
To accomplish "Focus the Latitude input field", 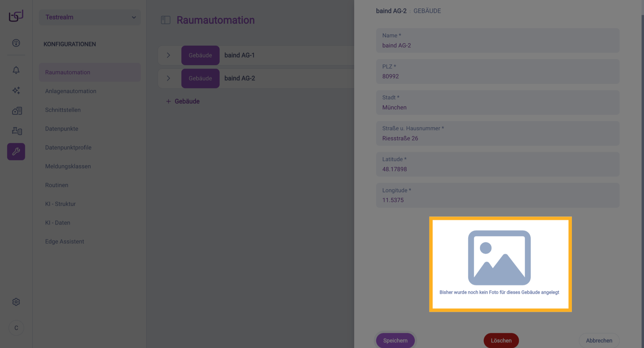I will 497,169.
